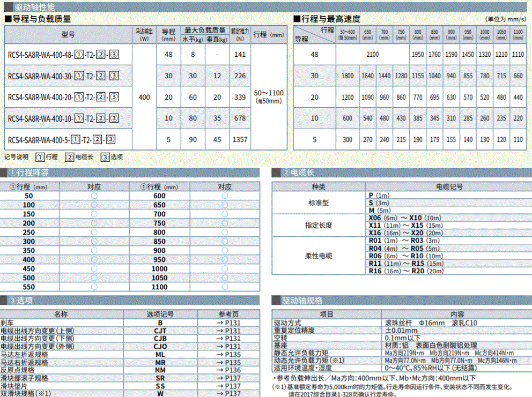Click the rated thrust value 339
This screenshot has height=397, width=532.
(240, 98)
